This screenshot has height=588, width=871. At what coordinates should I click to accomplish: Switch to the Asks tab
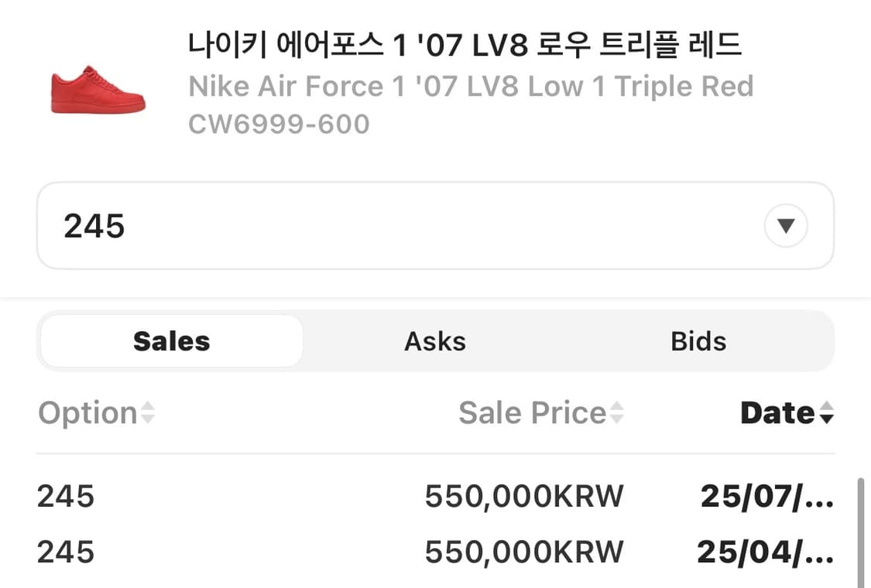[435, 340]
